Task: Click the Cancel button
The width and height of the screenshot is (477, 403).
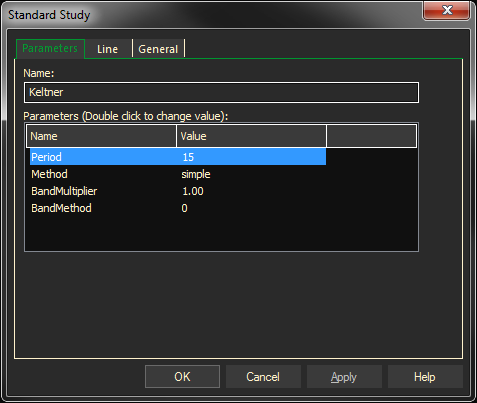Action: pos(263,377)
